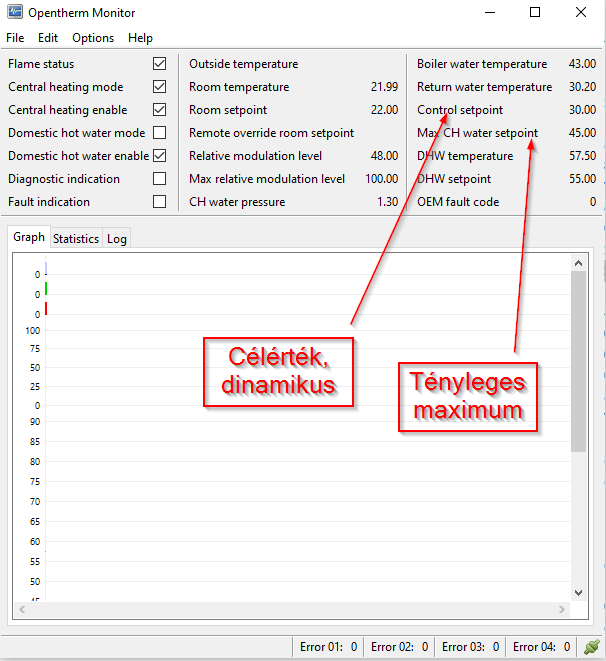Toggle the Central heating enable checkbox

159,110
